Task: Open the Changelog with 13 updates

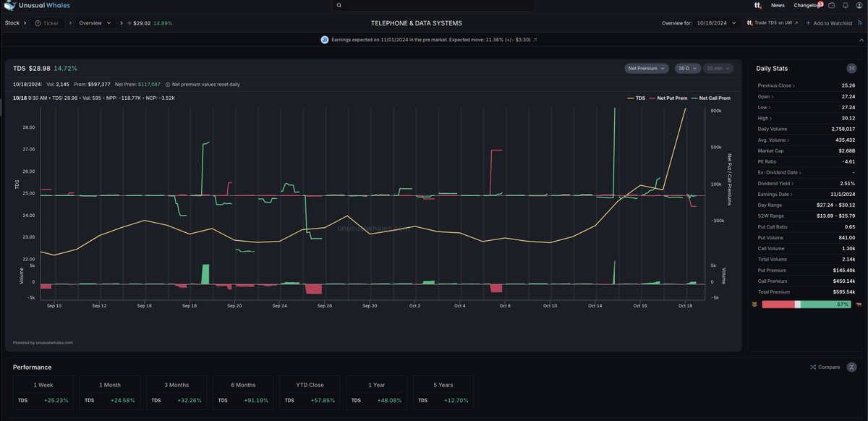Action: pos(805,5)
